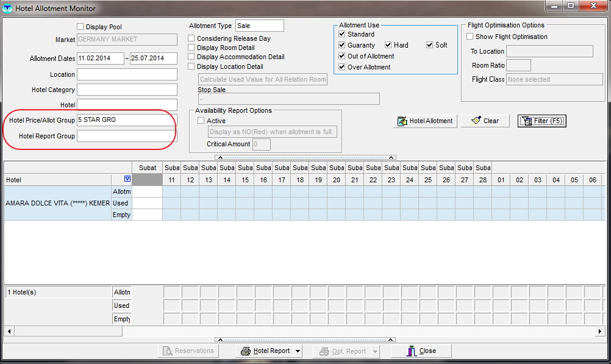Collapse the upper filter panel splitter

[x=305, y=157]
